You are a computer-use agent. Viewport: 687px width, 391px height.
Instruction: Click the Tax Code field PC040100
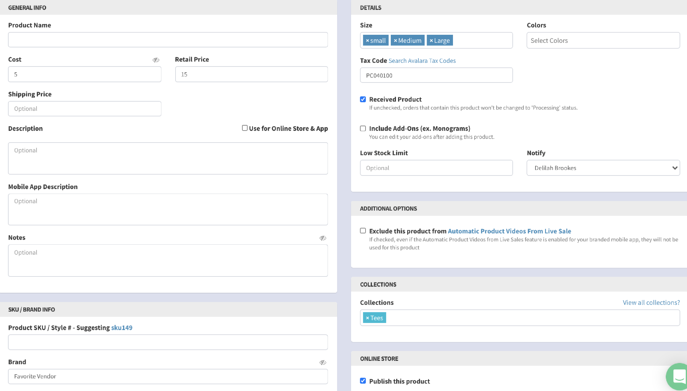pyautogui.click(x=436, y=75)
